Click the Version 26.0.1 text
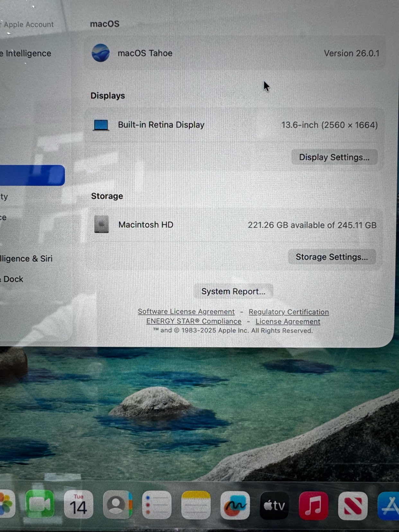399x532 pixels. coord(351,53)
